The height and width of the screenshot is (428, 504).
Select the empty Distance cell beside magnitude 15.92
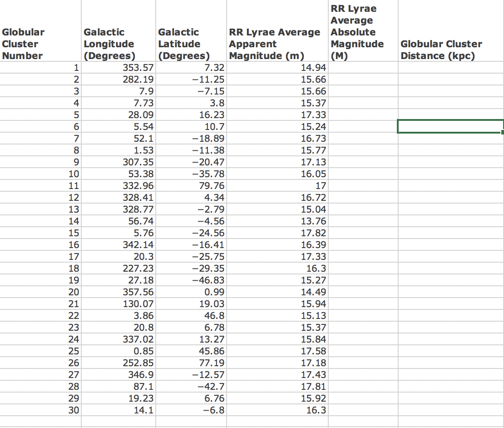(x=450, y=398)
